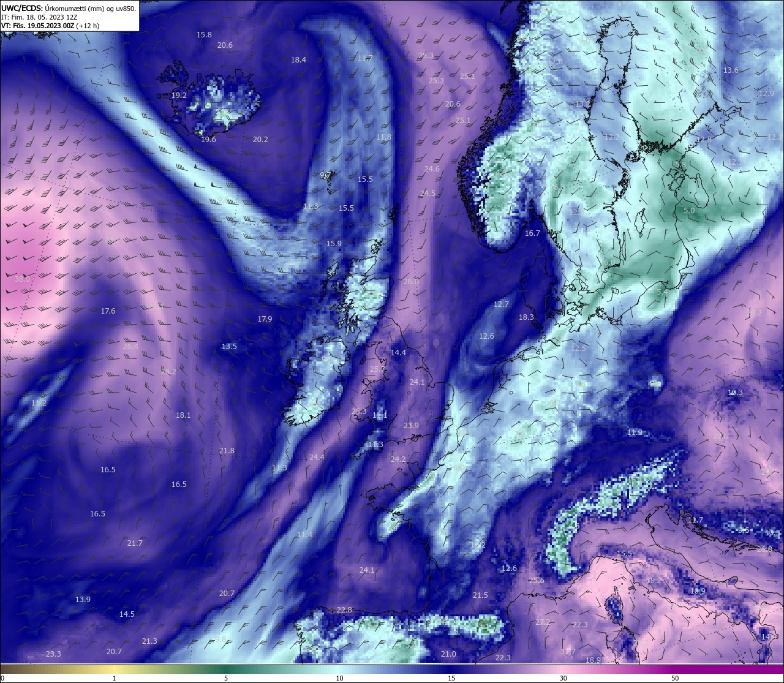Screen dimensions: 784x683
Task: Click the 19.6 value south of Iceland
Action: [x=208, y=140]
